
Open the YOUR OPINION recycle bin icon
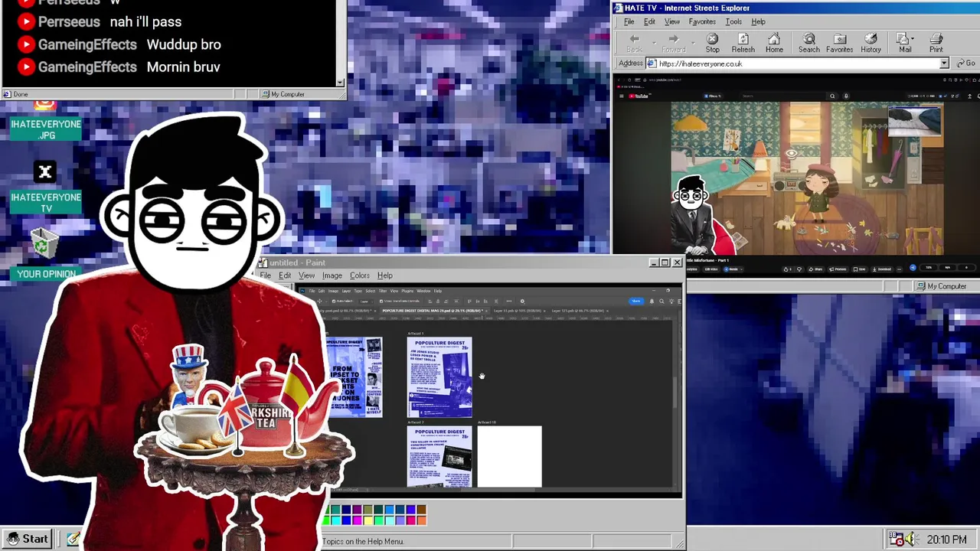tap(46, 254)
